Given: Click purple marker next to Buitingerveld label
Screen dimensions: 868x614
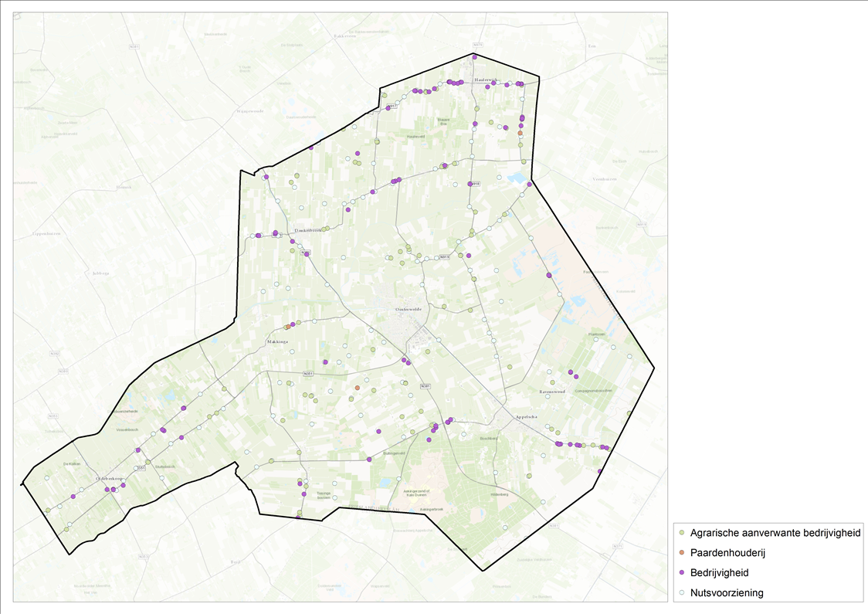Looking at the screenshot, I should pos(368,460).
